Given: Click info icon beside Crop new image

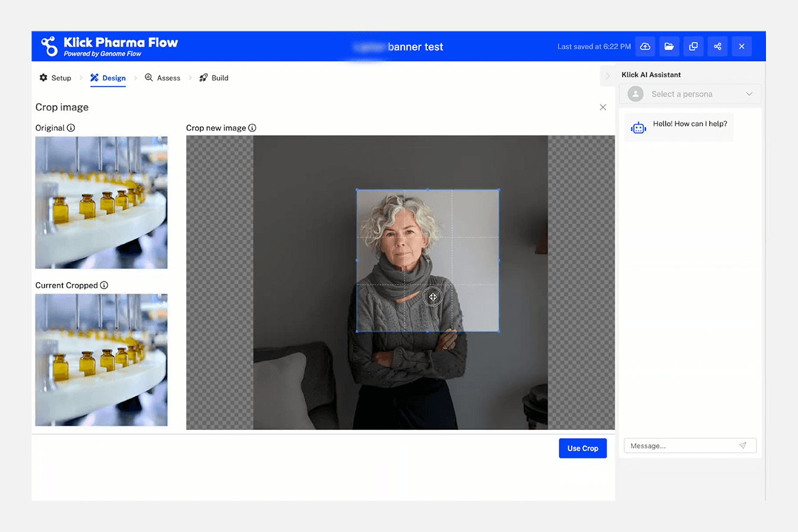Looking at the screenshot, I should [252, 128].
